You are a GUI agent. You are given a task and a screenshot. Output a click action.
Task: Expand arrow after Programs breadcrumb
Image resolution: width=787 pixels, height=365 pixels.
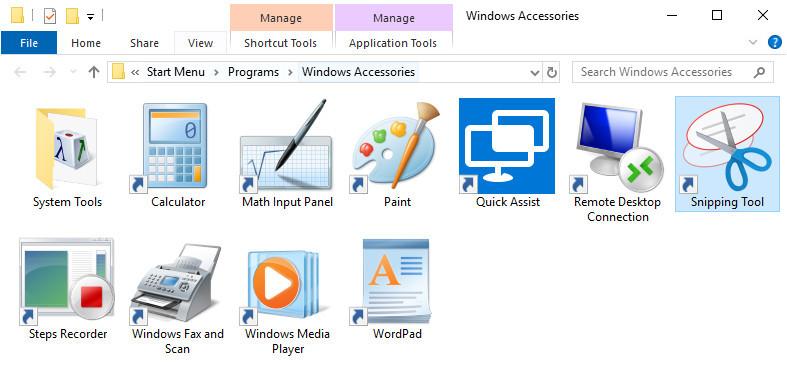(x=290, y=72)
